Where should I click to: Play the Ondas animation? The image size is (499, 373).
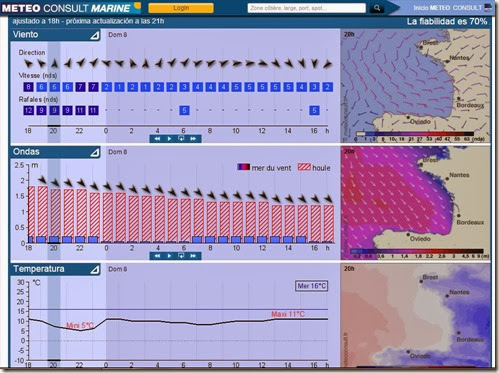point(169,256)
